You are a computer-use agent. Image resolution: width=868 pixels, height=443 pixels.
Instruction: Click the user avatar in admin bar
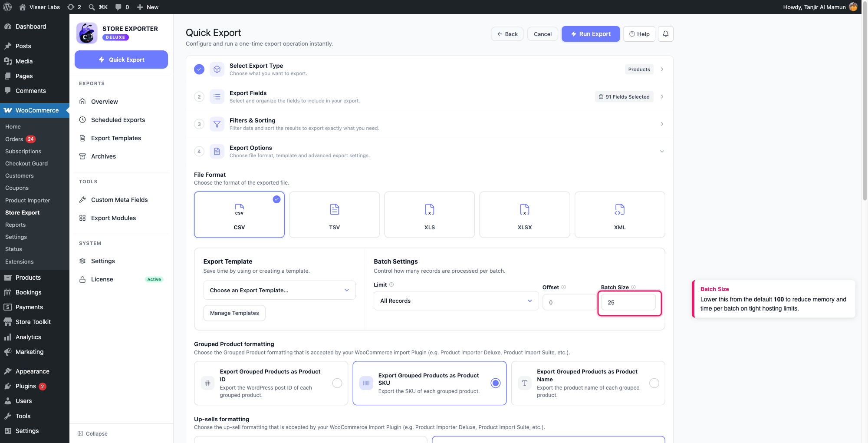[x=853, y=7]
